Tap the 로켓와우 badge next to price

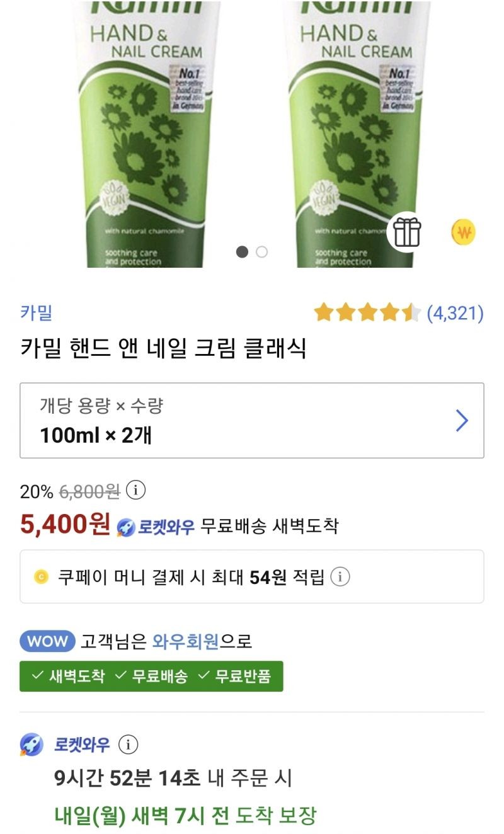pyautogui.click(x=156, y=527)
